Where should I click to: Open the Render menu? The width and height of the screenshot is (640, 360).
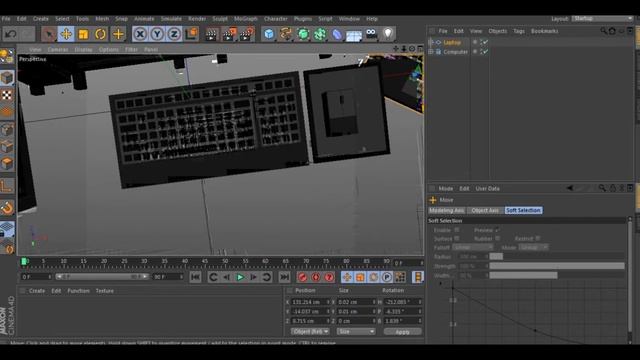[197, 19]
